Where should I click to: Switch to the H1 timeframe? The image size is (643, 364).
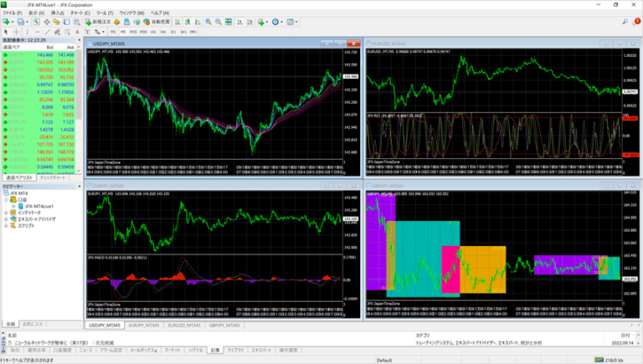pos(153,31)
